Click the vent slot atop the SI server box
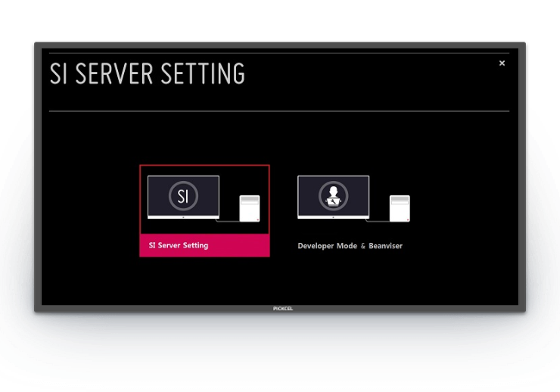The width and height of the screenshot is (560, 392). click(x=250, y=198)
